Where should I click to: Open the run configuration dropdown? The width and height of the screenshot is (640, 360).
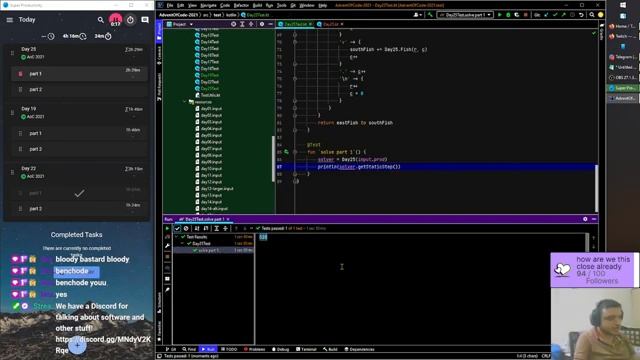point(465,15)
